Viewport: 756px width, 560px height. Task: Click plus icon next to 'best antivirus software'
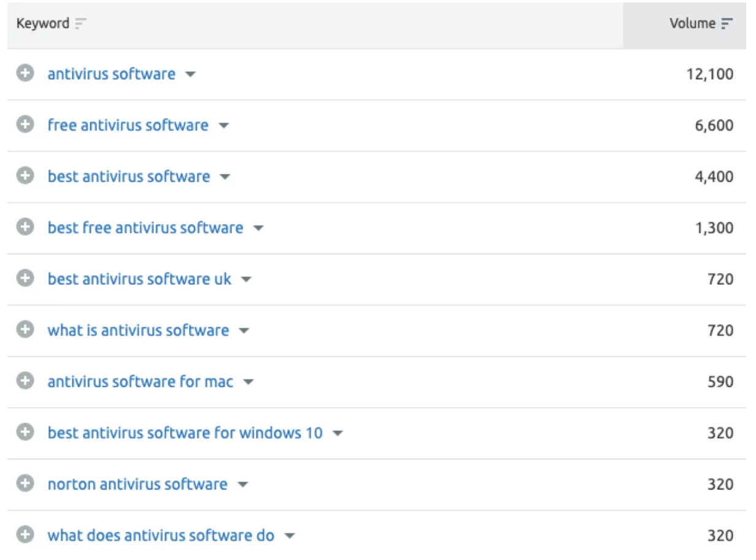pos(25,176)
